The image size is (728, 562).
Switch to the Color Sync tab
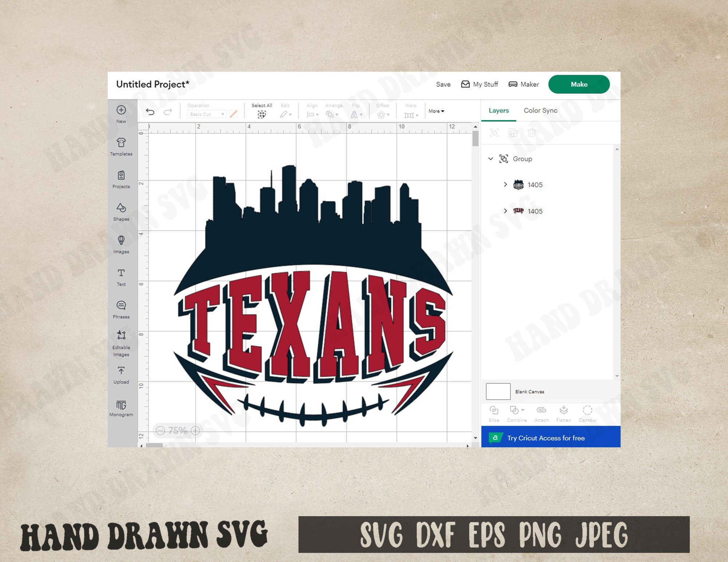tap(540, 110)
